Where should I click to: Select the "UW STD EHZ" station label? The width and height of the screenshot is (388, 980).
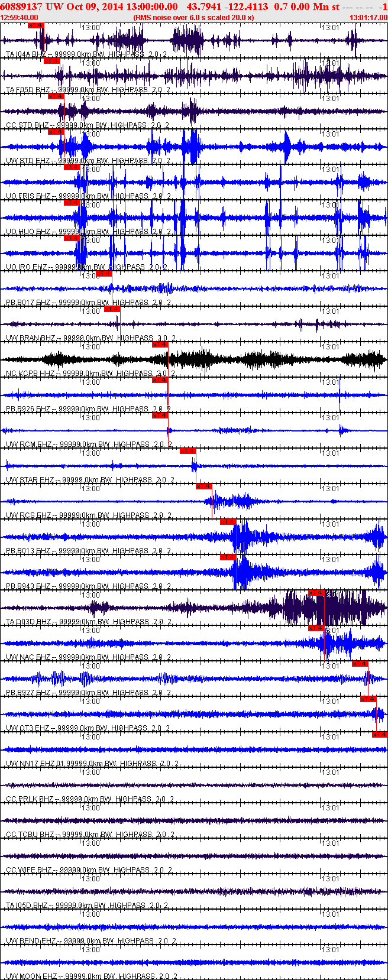tap(28, 161)
